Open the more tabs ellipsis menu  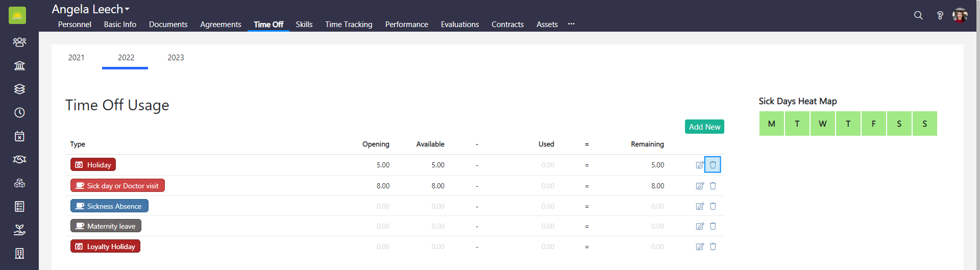[x=571, y=24]
